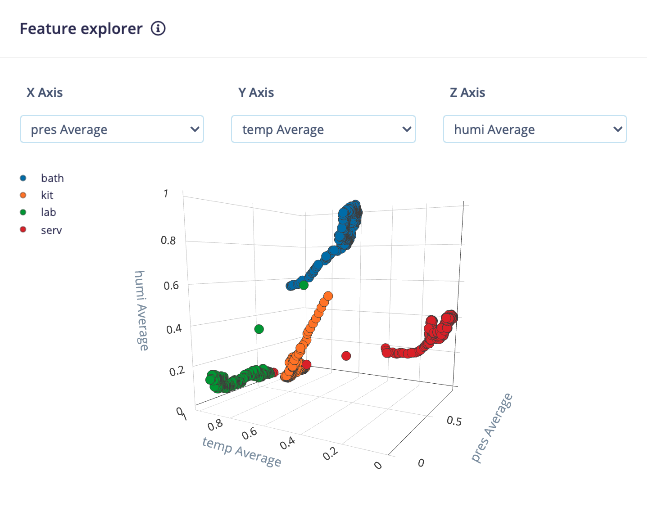This screenshot has width=647, height=512.
Task: Open the Y Axis temp Average dropdown
Action: click(x=323, y=129)
